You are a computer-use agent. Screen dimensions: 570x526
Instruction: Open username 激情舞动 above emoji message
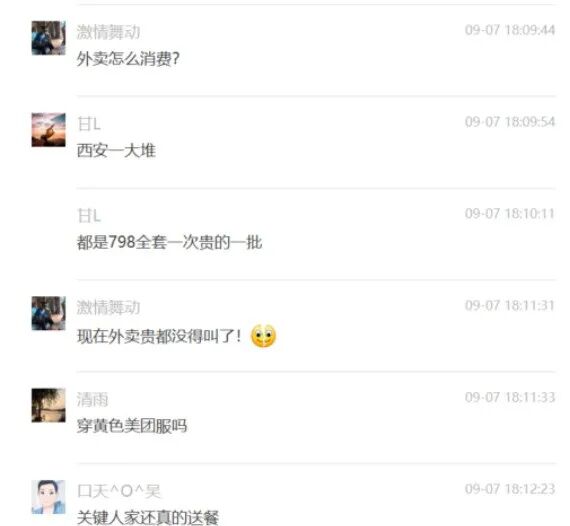(108, 308)
